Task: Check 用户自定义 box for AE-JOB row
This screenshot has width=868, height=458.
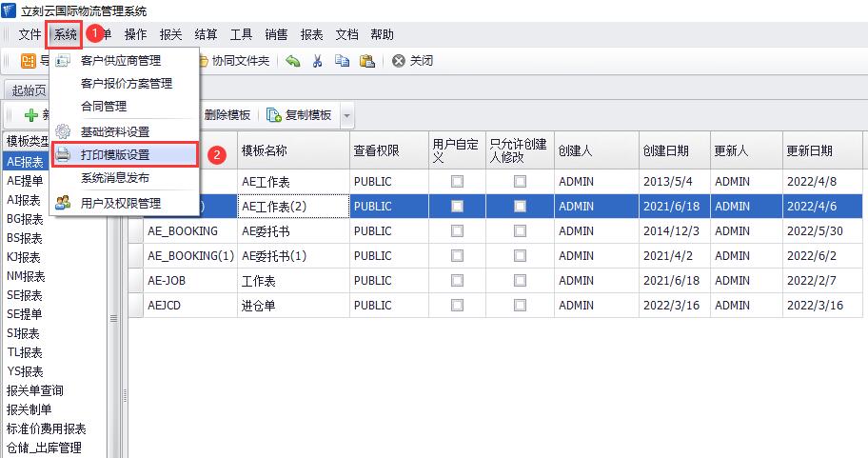Action: click(x=458, y=280)
